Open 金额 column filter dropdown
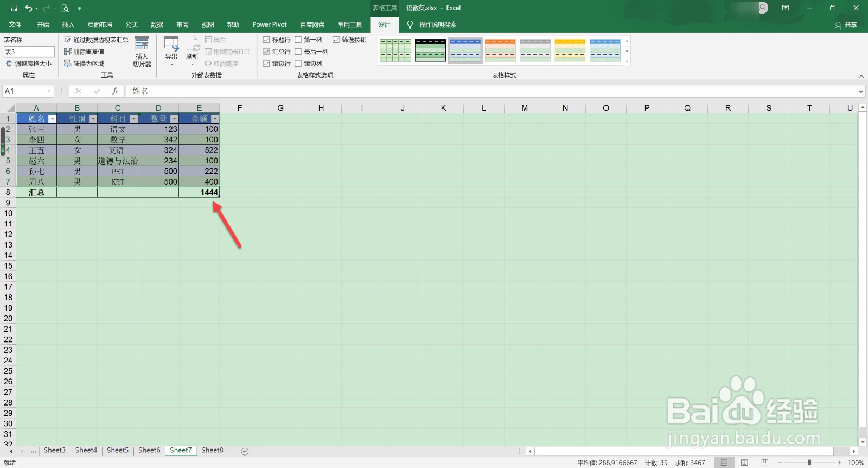The image size is (868, 468). point(215,119)
